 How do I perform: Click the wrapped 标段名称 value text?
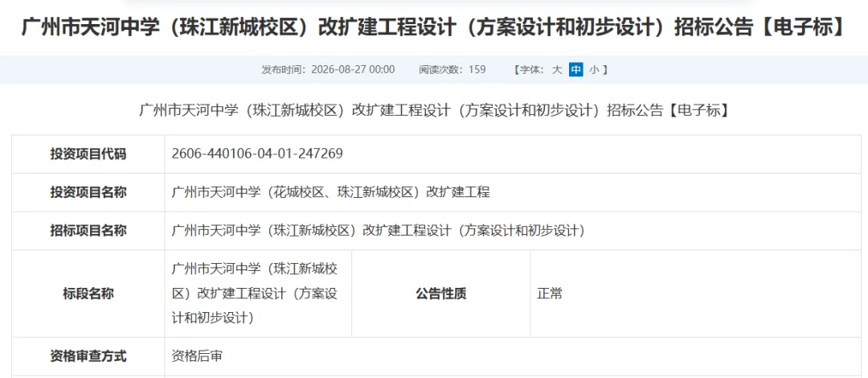256,294
